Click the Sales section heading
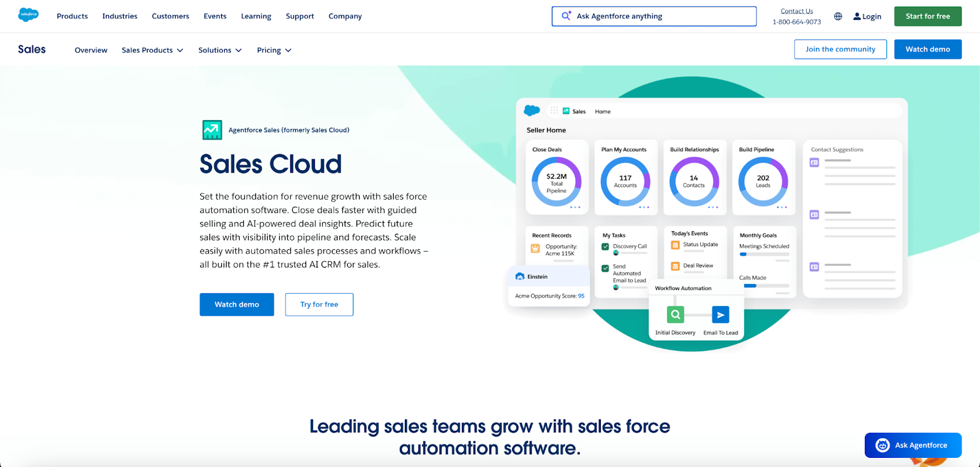This screenshot has height=467, width=980. click(32, 50)
